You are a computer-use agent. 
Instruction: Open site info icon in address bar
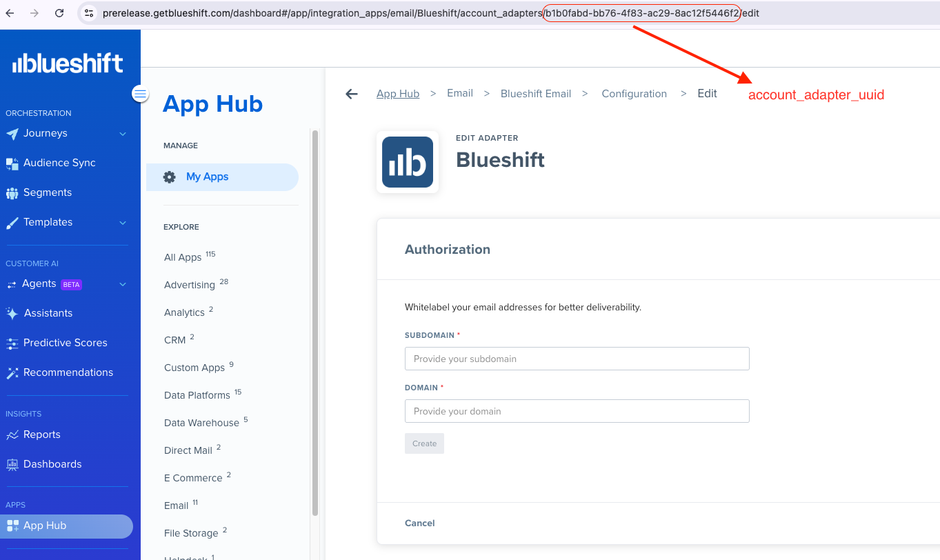[x=89, y=13]
